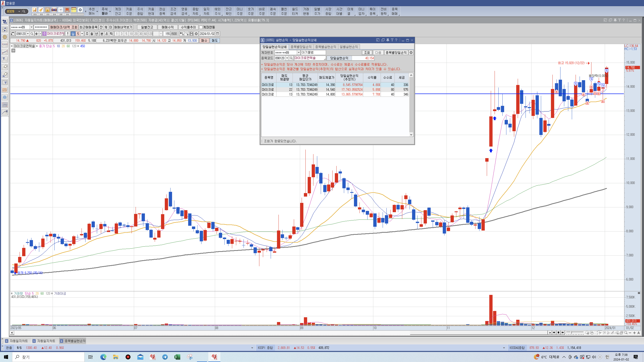Viewport: 644px width, 362px height.
Task: Toggle the 잔 button next to 최근매매종목
Action: 101,27
